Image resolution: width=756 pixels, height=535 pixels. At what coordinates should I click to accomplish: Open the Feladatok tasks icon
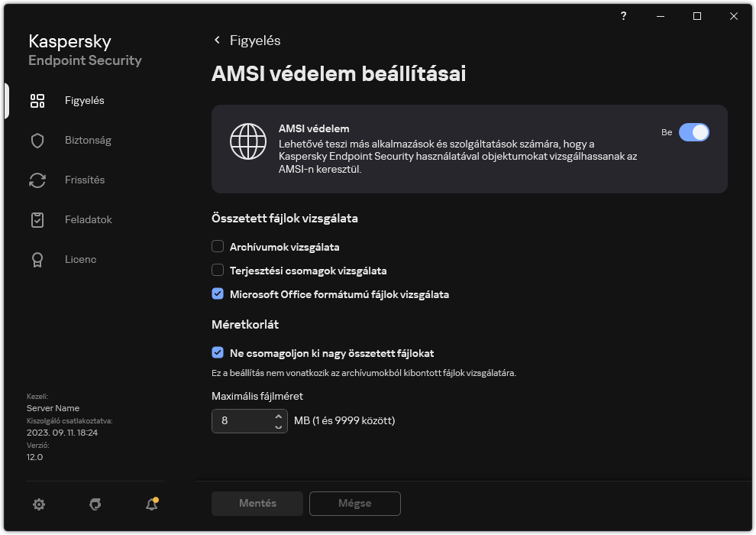click(37, 219)
